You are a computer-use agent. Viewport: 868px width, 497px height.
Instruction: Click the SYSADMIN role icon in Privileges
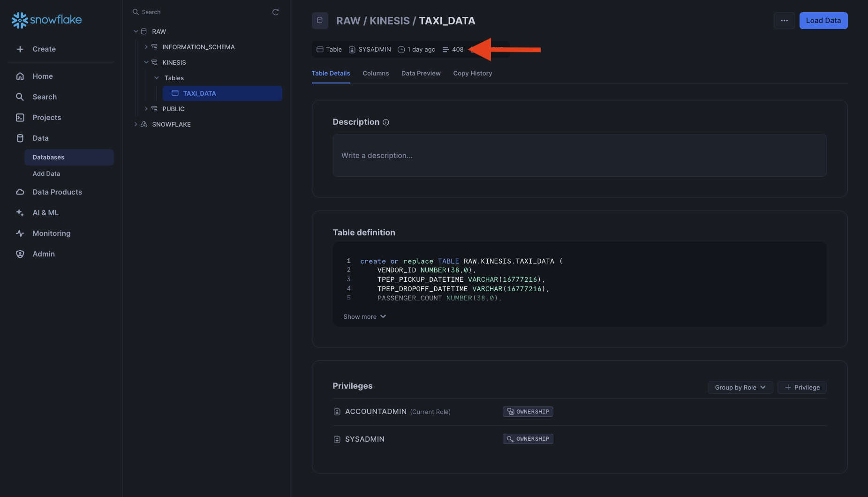[337, 439]
